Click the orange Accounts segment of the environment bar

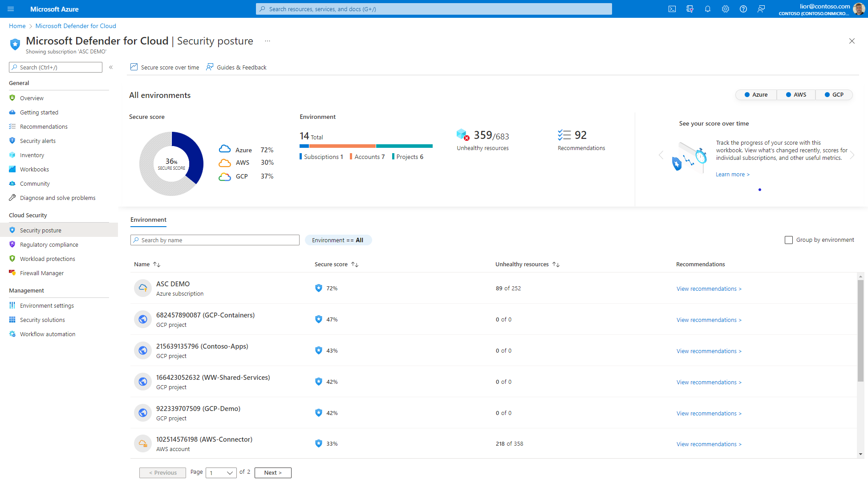[342, 146]
